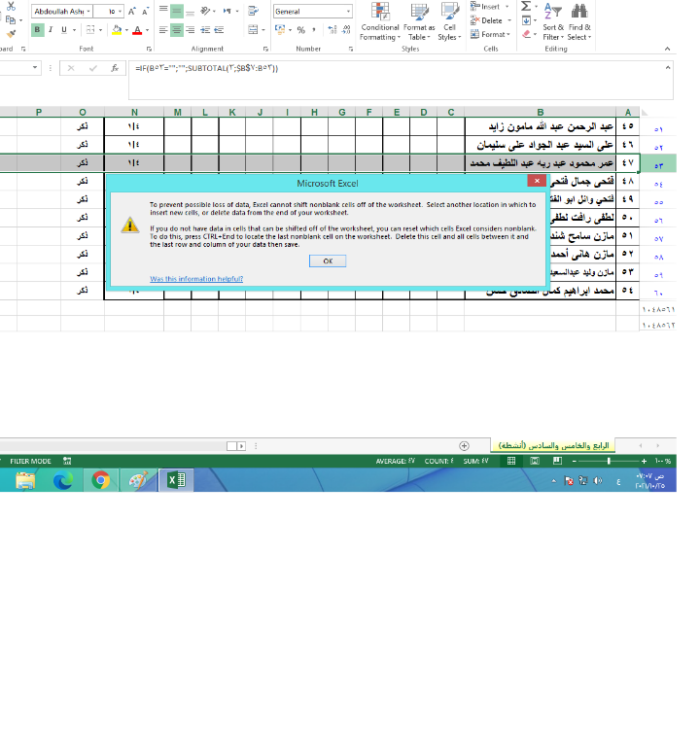The height and width of the screenshot is (729, 700).
Task: Click Merge & Center icon
Action: pos(253,30)
